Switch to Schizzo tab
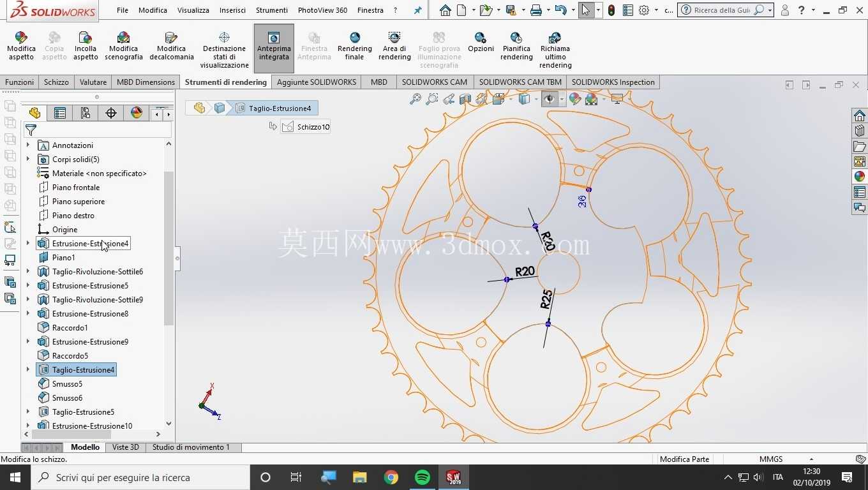 click(x=56, y=82)
